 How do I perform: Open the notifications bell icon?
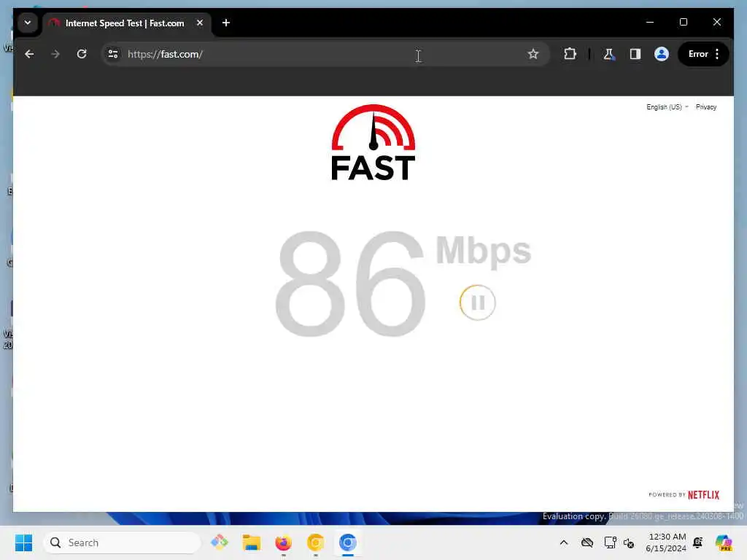pos(698,542)
